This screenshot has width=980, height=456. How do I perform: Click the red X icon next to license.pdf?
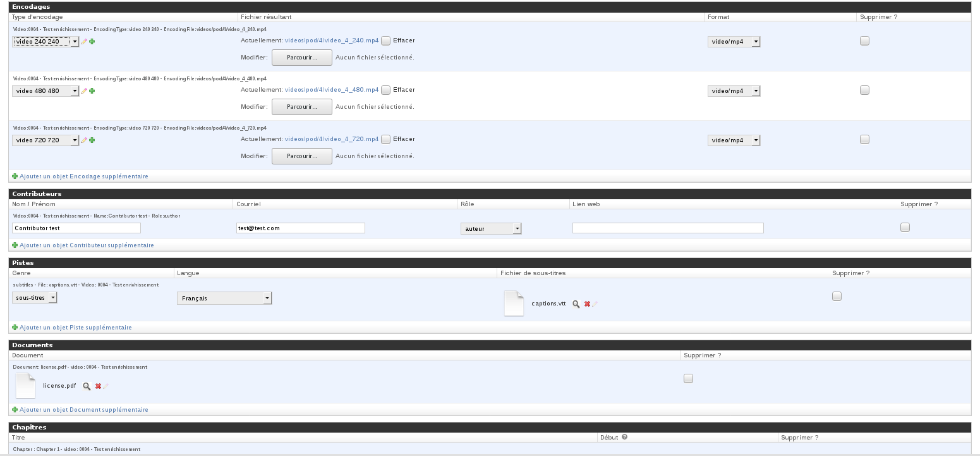[x=98, y=386]
